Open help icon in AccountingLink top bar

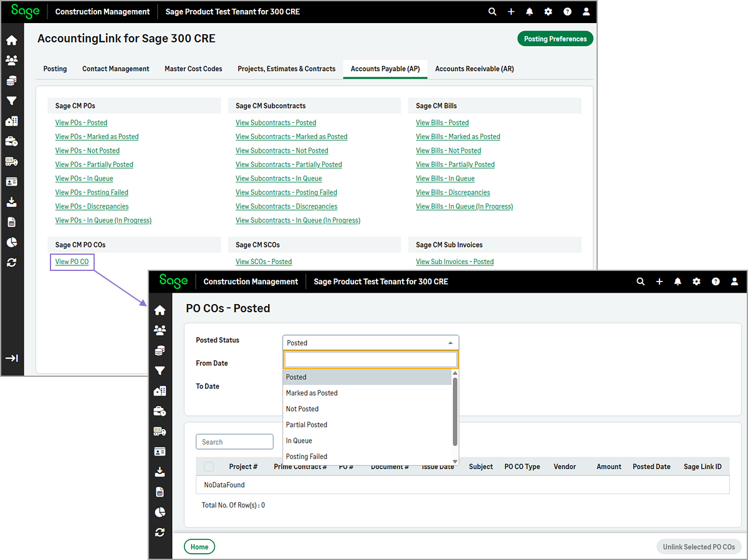point(567,12)
